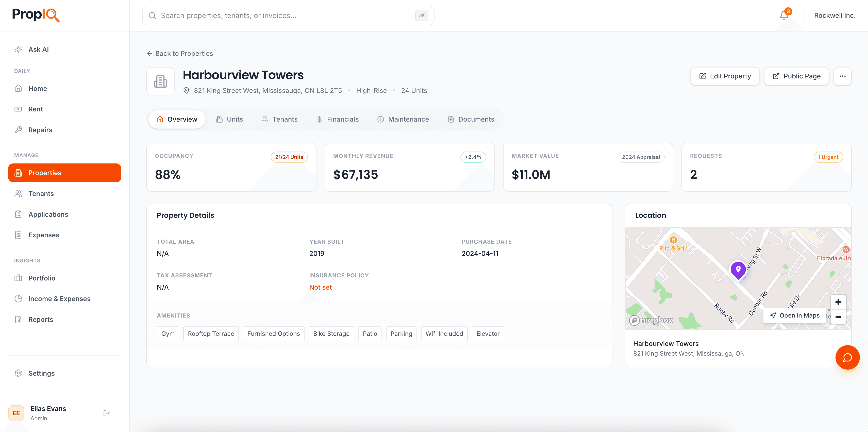Click Back to Properties link
Screen dimensions: 868x432
(180, 54)
